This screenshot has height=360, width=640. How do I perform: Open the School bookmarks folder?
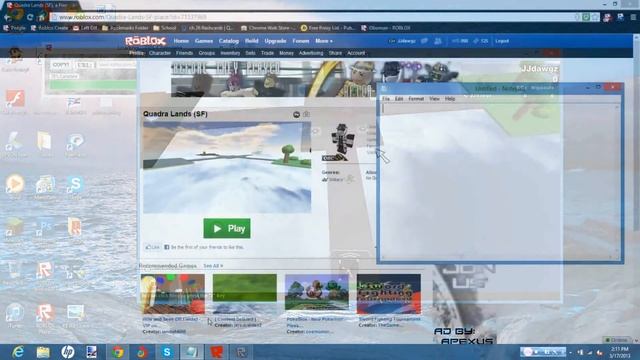tap(164, 28)
